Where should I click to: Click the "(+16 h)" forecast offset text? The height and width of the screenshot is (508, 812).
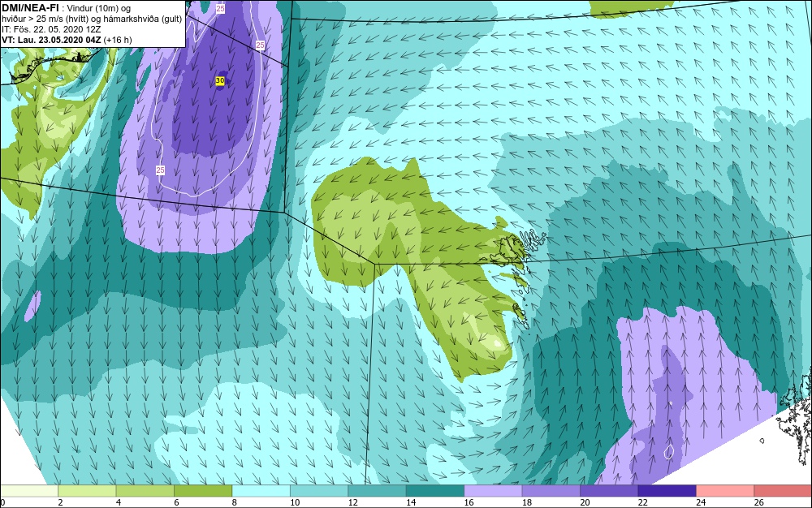pos(118,40)
